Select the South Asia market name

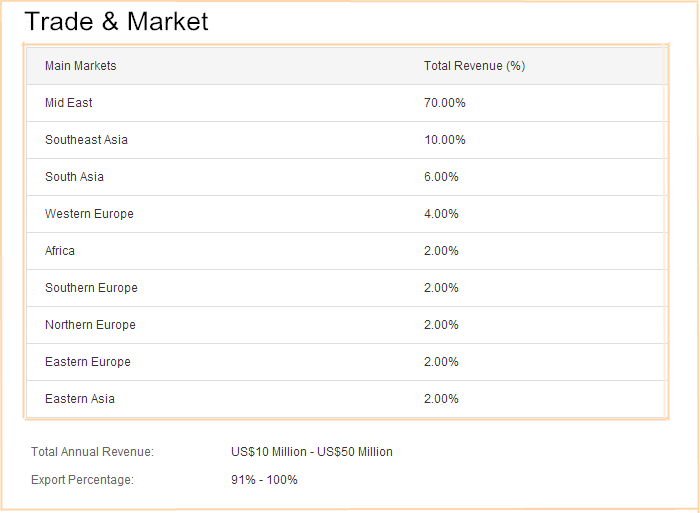(74, 177)
